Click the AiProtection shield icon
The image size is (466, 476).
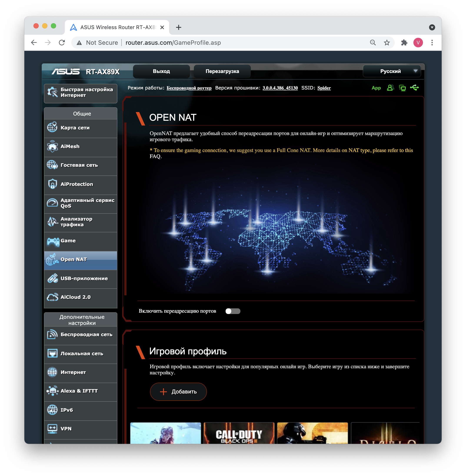(52, 184)
